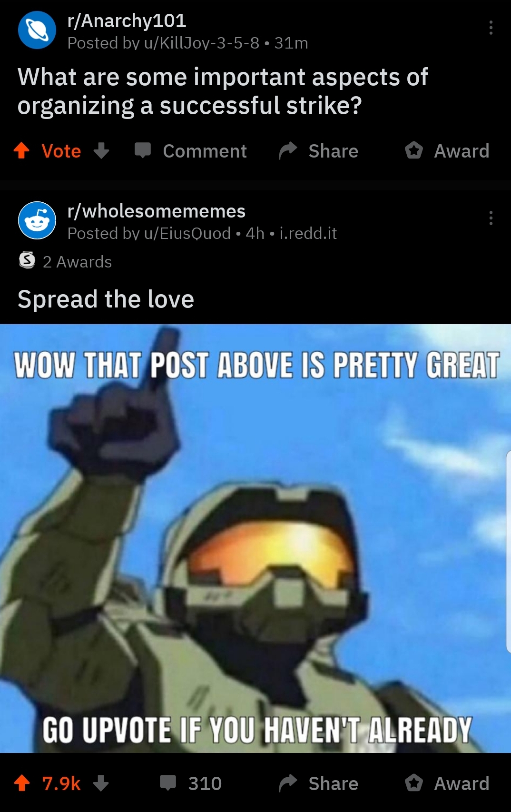Open overflow menu for the wholesomememes post
The width and height of the screenshot is (511, 812).
pos(491,218)
